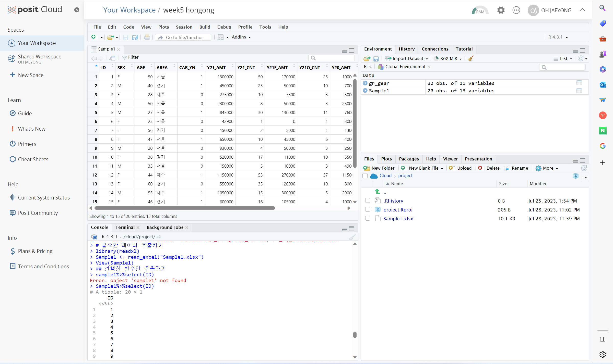Open gr_gear table grid icon
The width and height of the screenshot is (613, 364).
[x=579, y=83]
